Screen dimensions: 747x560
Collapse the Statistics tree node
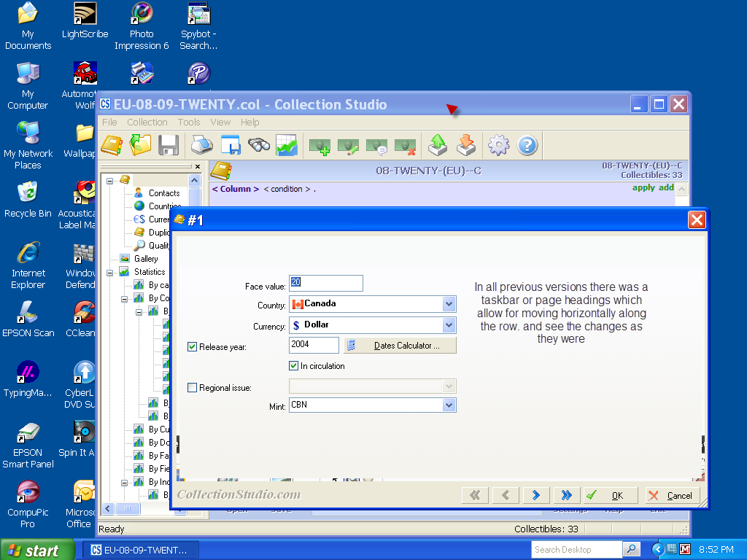tap(109, 273)
